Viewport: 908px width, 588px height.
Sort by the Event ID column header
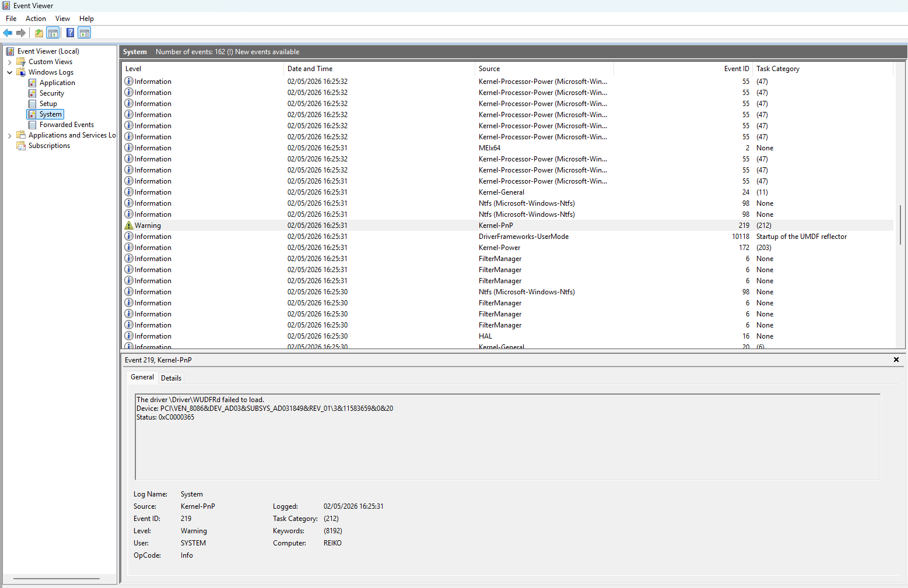pos(683,69)
